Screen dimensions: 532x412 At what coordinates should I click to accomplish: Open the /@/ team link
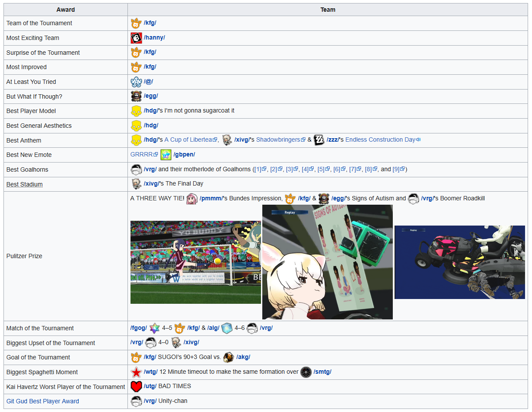[x=148, y=81]
